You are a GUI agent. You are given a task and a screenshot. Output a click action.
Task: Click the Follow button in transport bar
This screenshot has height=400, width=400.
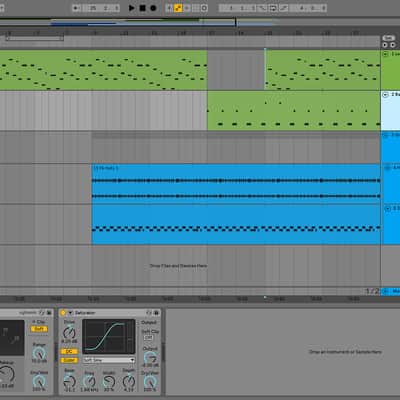76,8
